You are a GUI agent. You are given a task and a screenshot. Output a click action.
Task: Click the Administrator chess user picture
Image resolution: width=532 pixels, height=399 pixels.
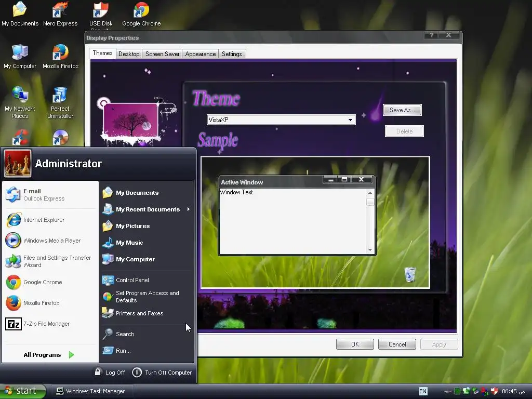[x=18, y=164]
